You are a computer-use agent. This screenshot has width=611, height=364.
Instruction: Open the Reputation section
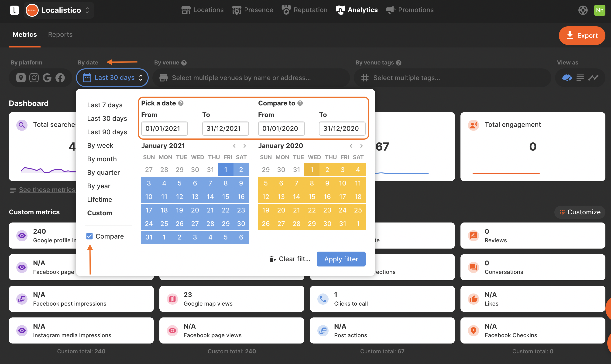[x=305, y=10]
